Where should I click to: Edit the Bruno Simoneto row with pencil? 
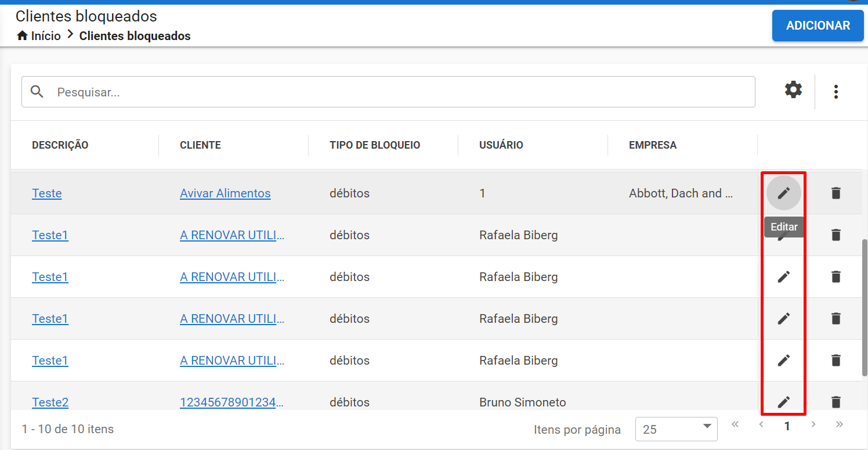784,402
